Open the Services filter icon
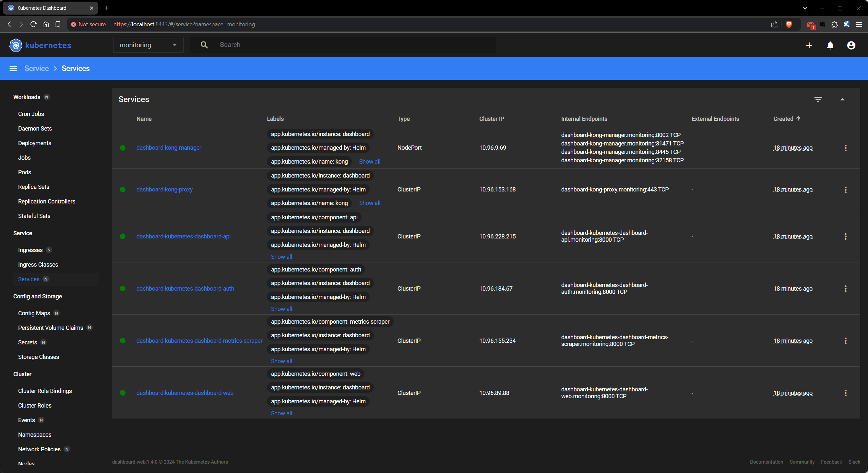Image resolution: width=868 pixels, height=473 pixels. [818, 99]
